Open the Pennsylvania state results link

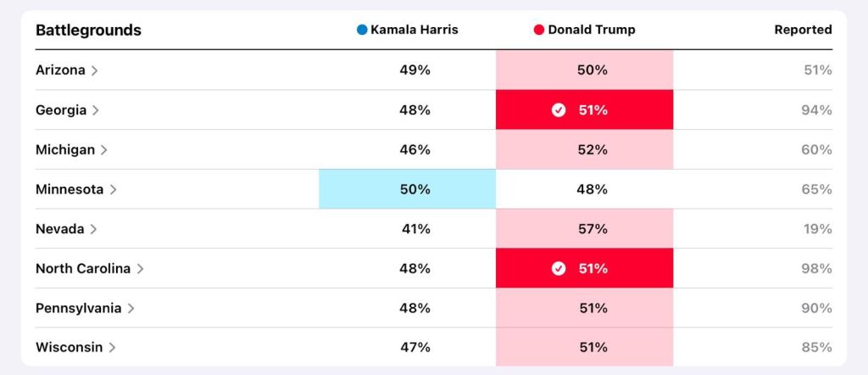point(78,309)
